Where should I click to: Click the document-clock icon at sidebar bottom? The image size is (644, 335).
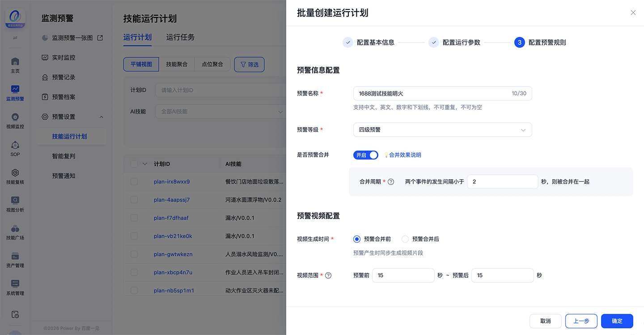pos(15,314)
